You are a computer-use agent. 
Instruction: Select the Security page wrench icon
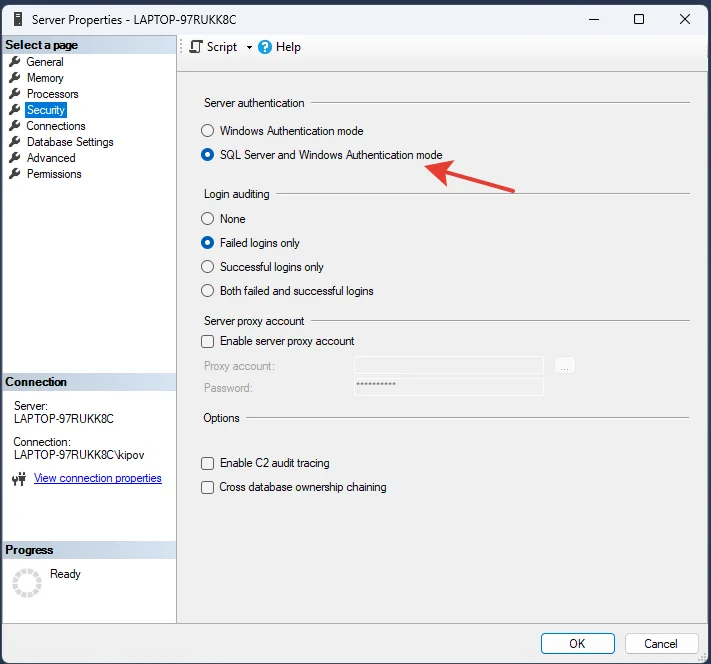click(15, 110)
